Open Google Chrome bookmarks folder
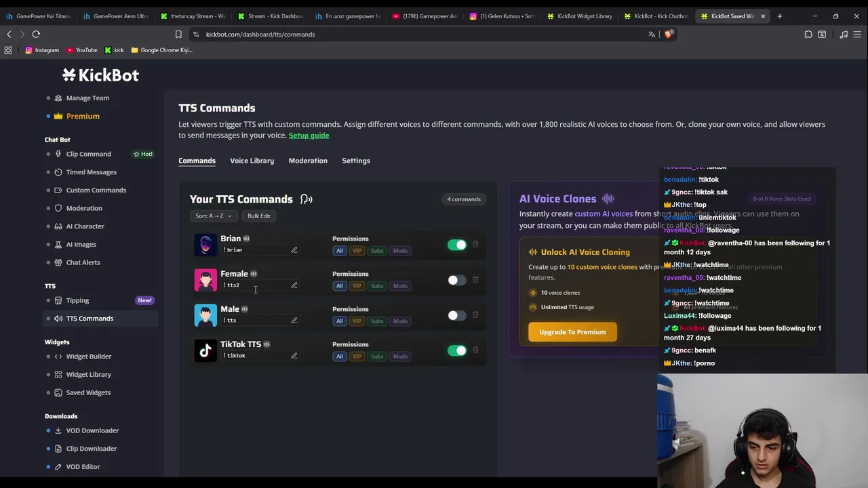This screenshot has height=488, width=868. coord(162,50)
